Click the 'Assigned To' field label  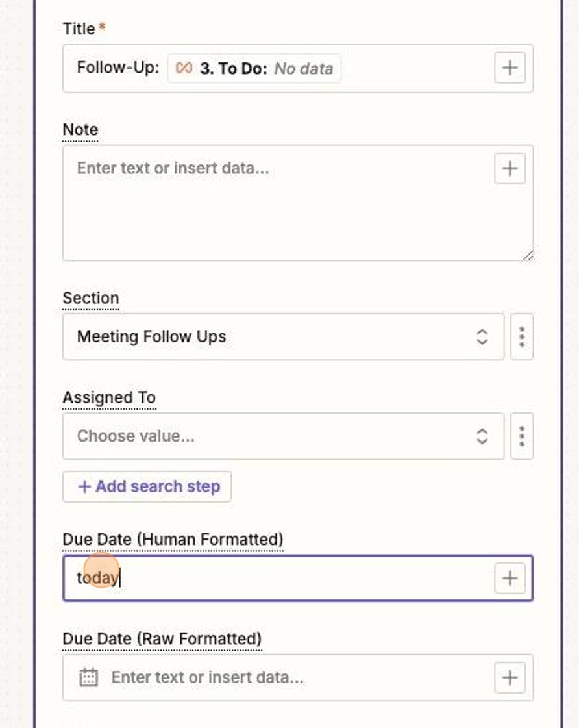[109, 397]
